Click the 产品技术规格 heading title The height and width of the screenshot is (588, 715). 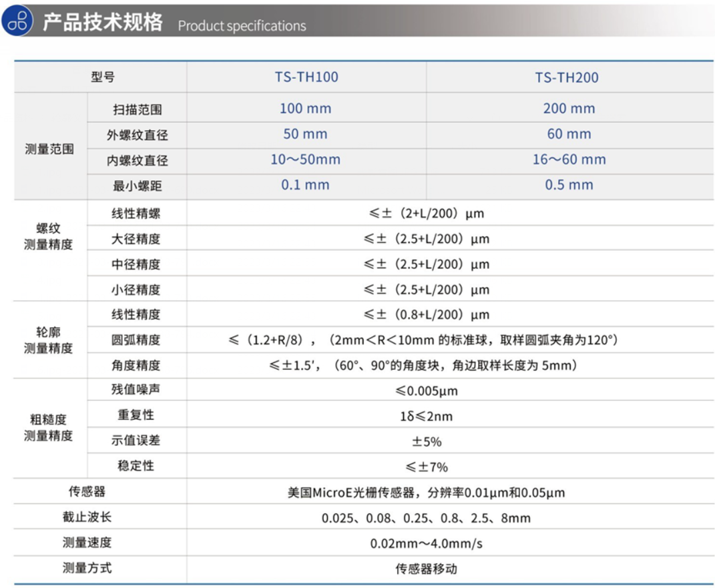(102, 22)
